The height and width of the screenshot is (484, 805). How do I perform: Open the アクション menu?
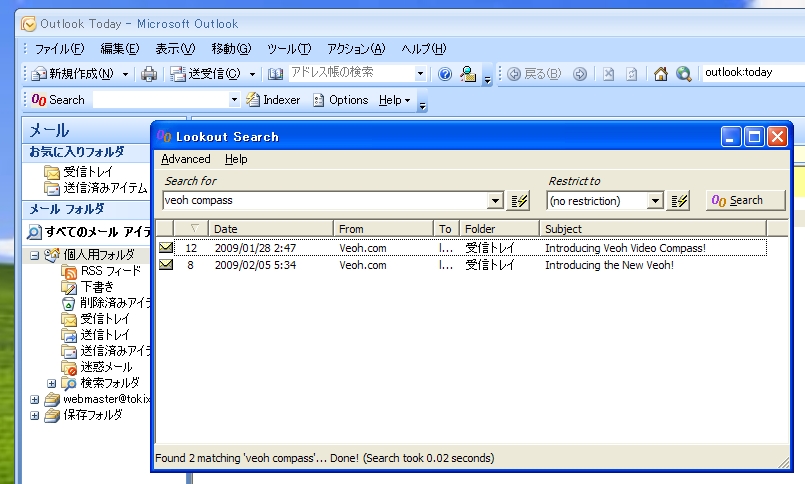coord(356,49)
